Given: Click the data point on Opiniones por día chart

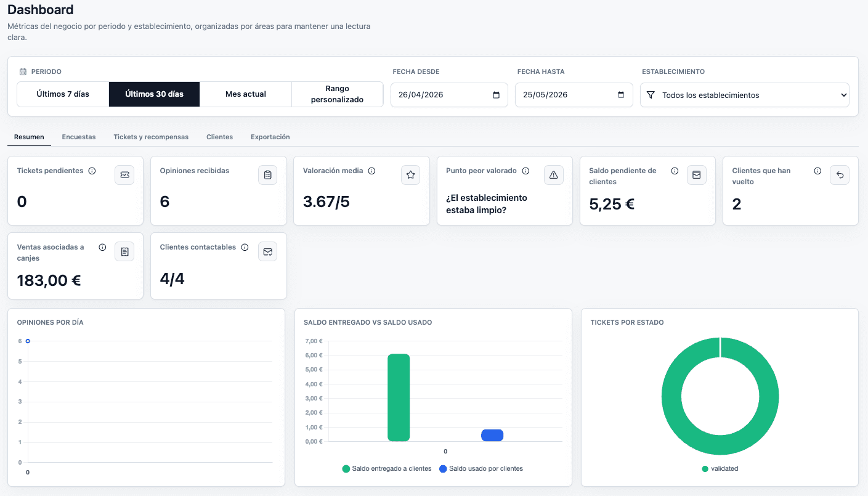Looking at the screenshot, I should point(28,341).
